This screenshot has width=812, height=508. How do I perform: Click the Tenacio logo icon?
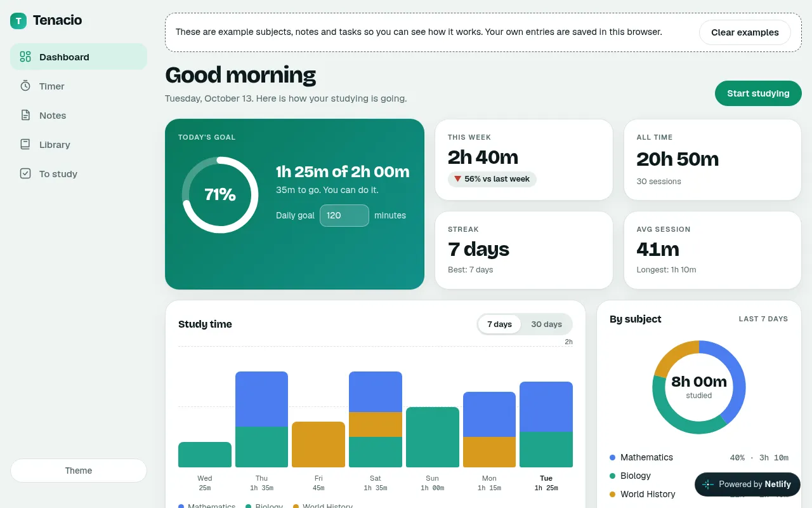(18, 21)
